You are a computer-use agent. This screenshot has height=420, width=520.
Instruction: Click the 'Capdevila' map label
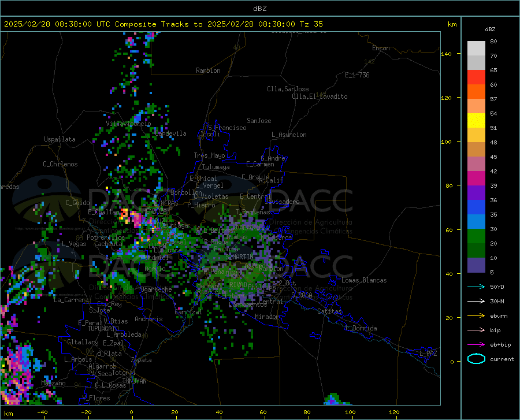pyautogui.click(x=170, y=133)
